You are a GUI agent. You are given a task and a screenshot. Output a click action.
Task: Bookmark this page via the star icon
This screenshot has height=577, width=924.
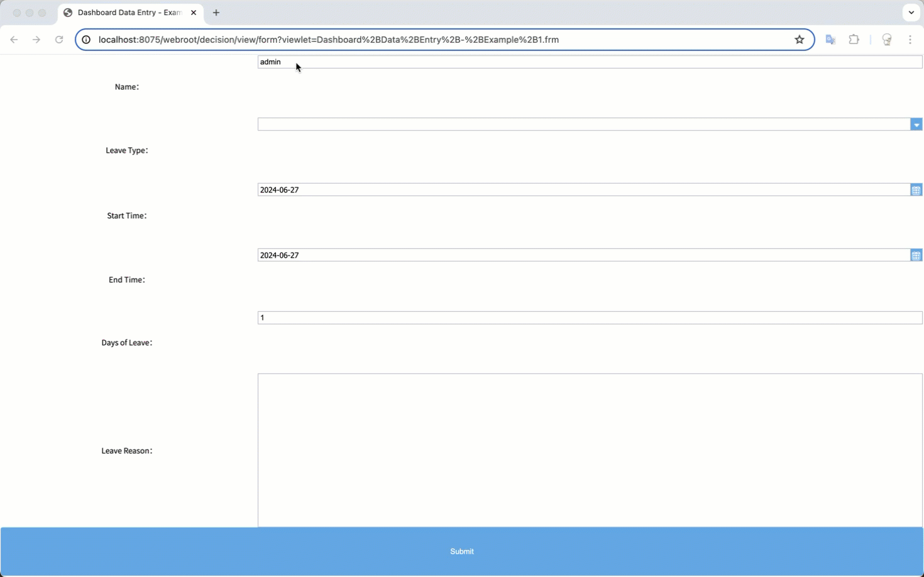coord(800,39)
